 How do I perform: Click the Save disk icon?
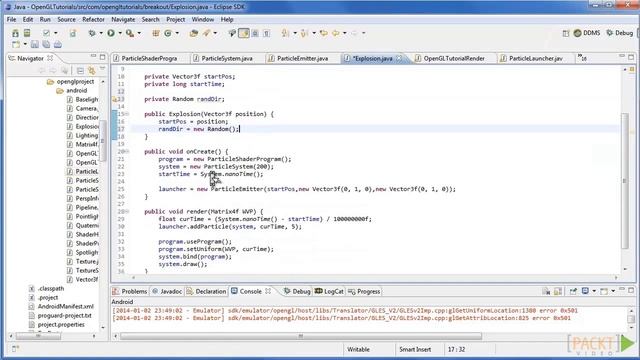[35, 44]
